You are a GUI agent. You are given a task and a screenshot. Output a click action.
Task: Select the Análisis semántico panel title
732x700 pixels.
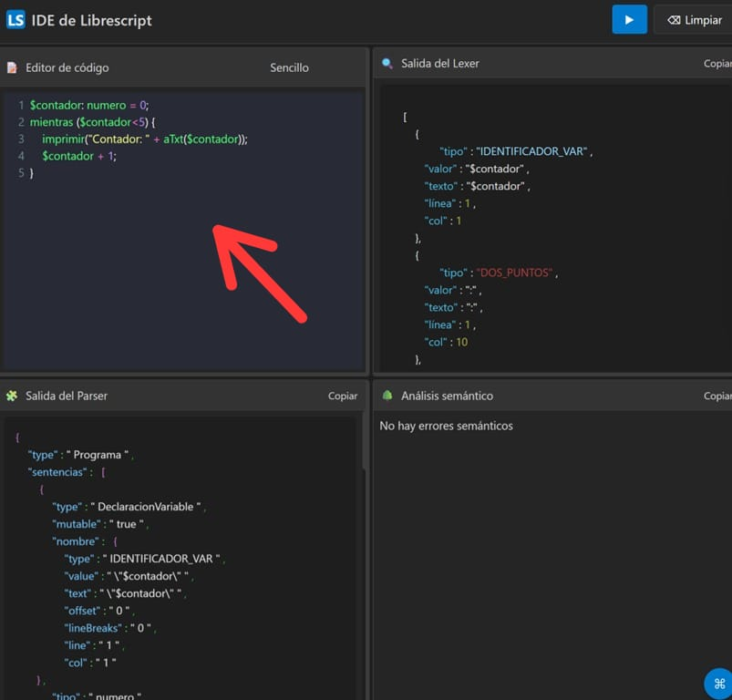447,396
